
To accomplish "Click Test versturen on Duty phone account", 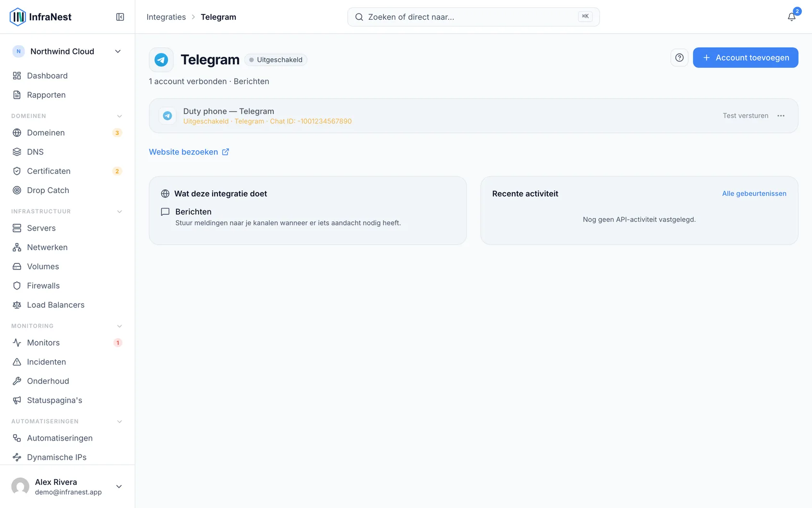I will [746, 116].
